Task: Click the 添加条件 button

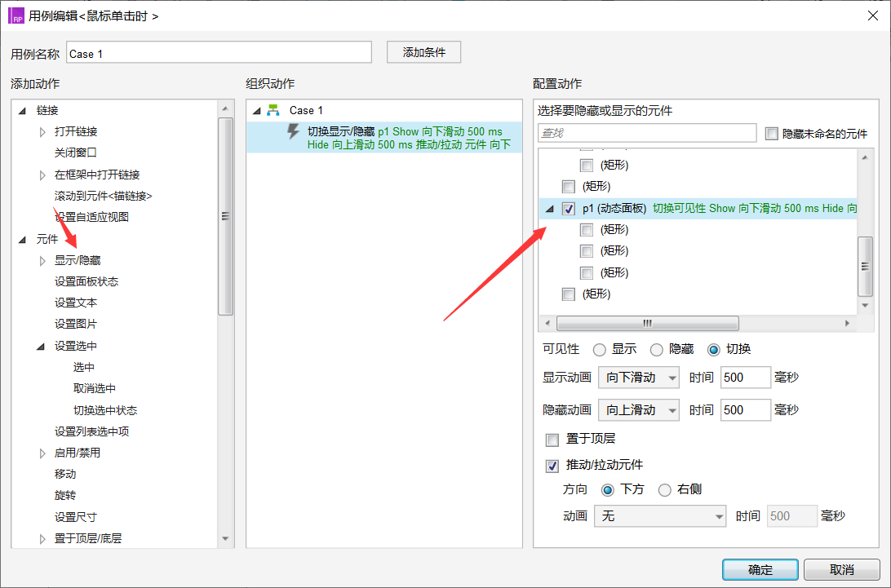Action: coord(423,52)
